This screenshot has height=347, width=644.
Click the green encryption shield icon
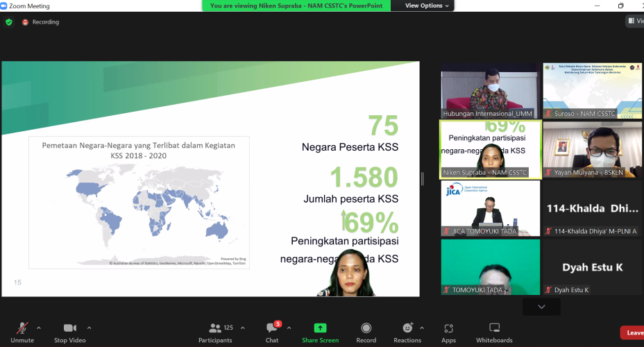pyautogui.click(x=9, y=22)
